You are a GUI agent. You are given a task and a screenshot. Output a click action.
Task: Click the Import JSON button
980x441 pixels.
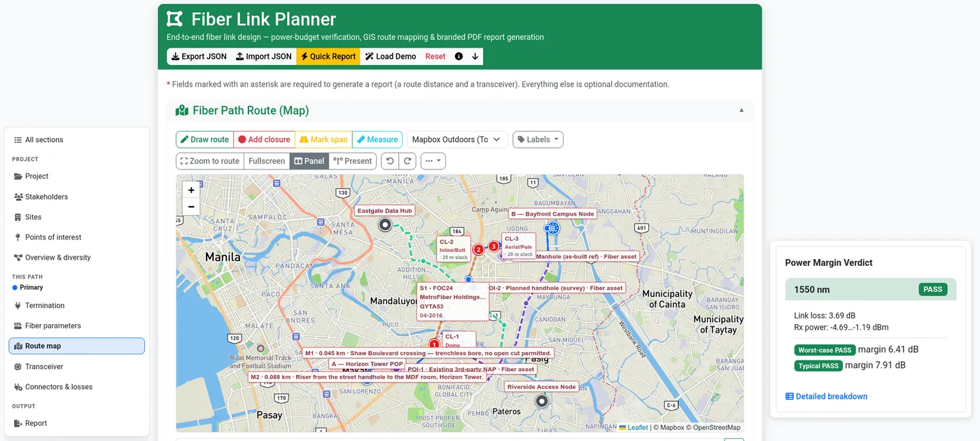(264, 57)
